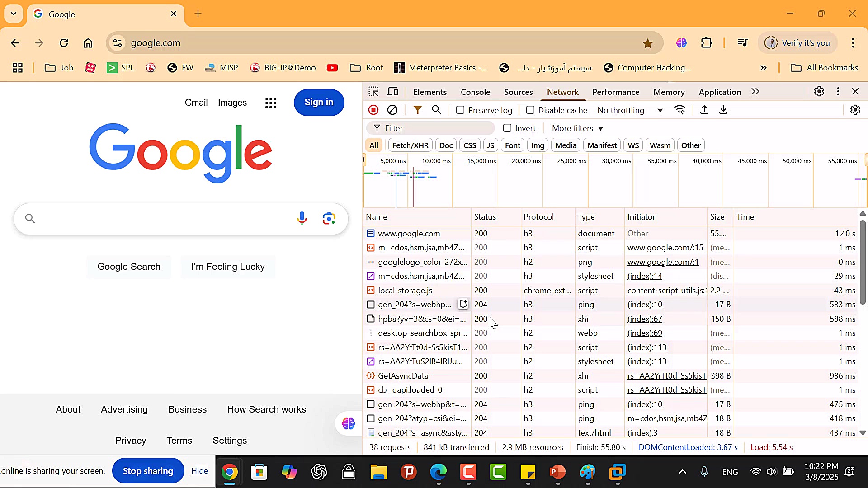View site information icon beside google.com

(118, 43)
